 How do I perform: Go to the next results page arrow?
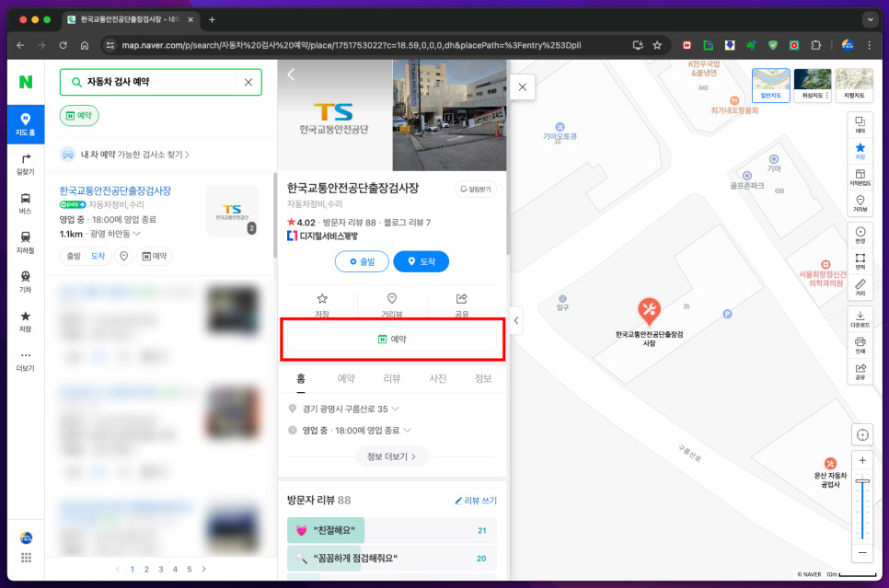point(204,569)
